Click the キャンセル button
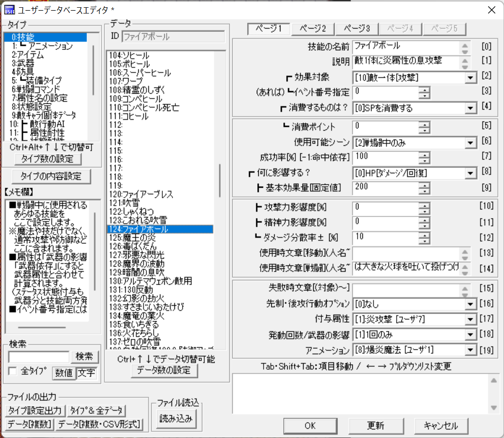504x438 pixels. pyautogui.click(x=441, y=426)
